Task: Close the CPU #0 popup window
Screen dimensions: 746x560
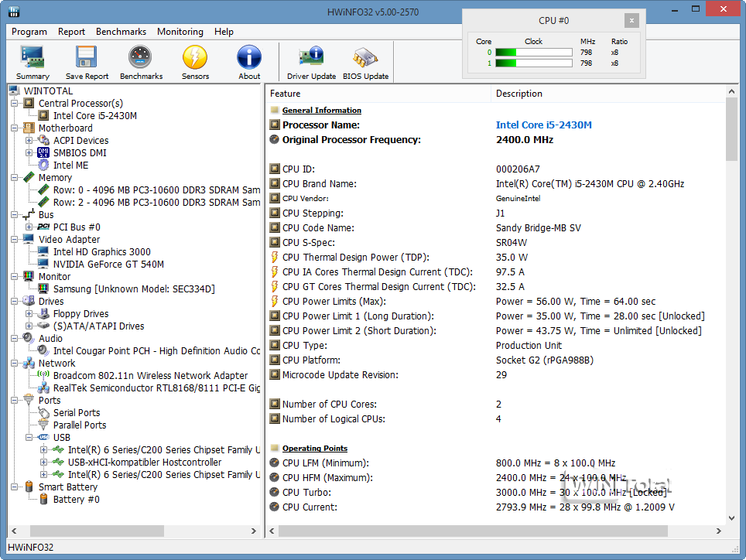Action: pyautogui.click(x=631, y=21)
